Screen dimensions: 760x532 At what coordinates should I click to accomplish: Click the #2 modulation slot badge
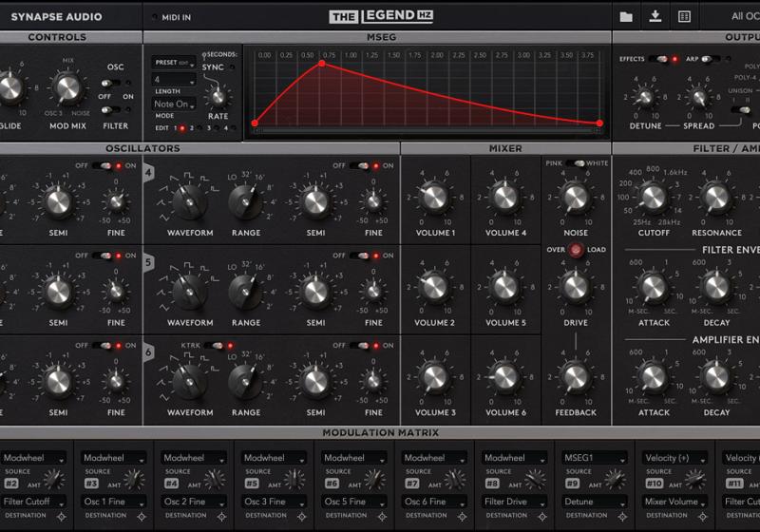coord(11,483)
